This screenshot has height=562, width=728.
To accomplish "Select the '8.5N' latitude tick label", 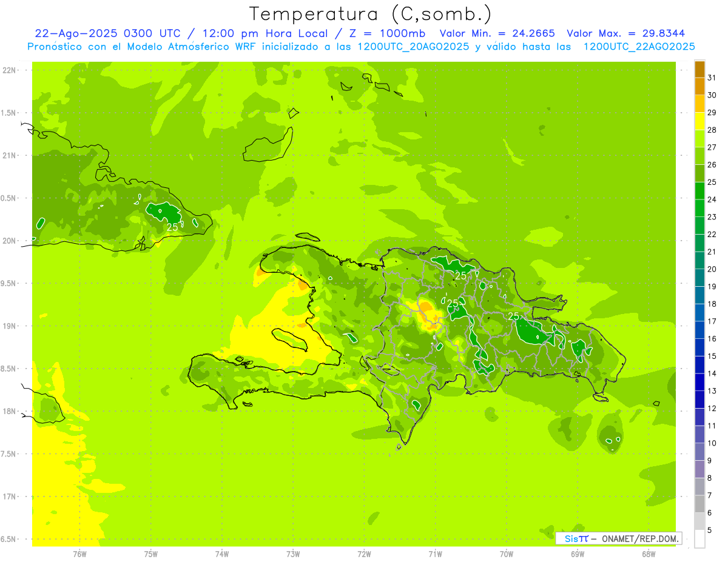I will point(9,369).
